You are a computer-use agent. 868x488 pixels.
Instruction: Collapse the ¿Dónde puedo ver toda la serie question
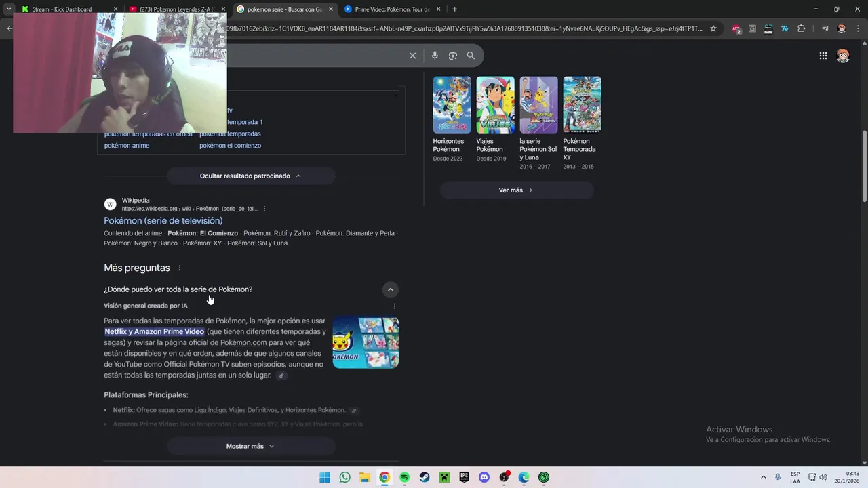click(x=390, y=289)
